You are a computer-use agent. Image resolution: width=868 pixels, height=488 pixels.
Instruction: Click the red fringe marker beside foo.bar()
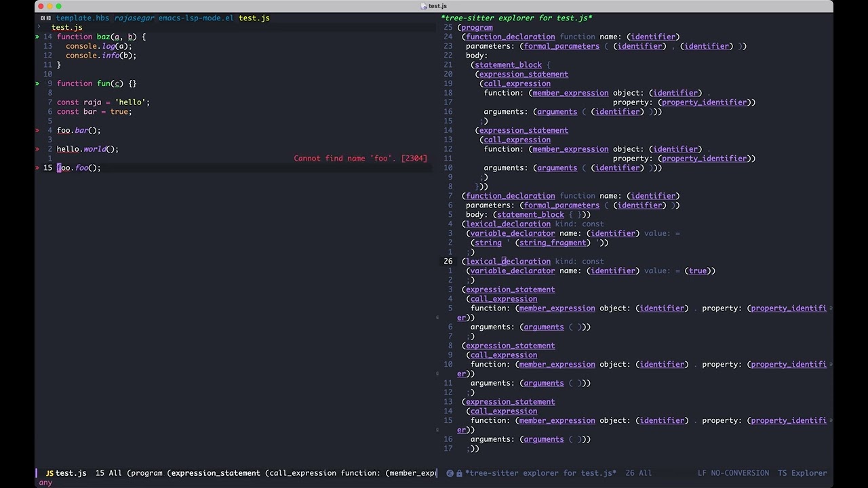point(37,130)
